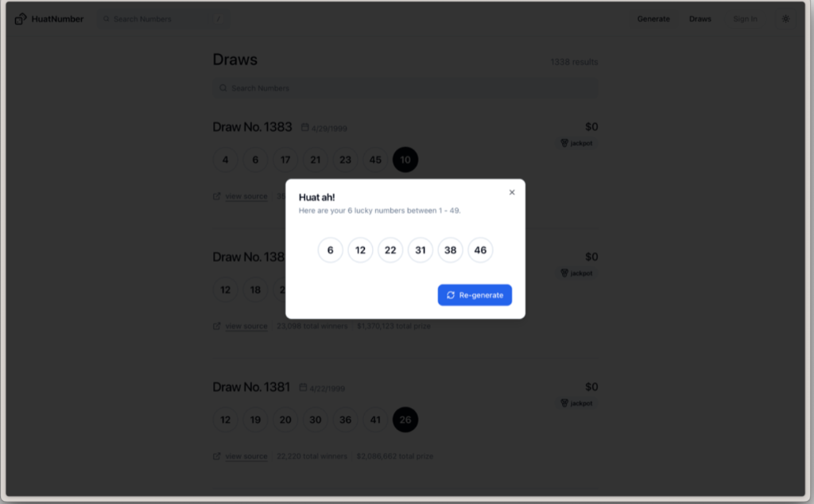
Task: Focus the top navbar Search Numbers field
Action: 162,19
